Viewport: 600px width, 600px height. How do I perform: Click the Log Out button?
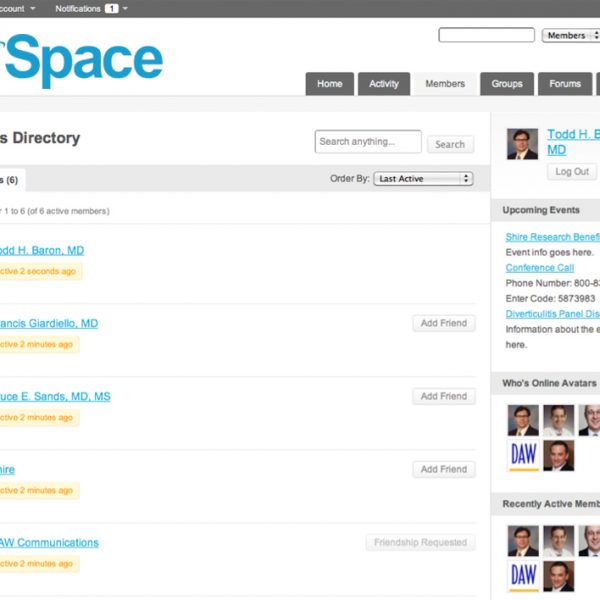[572, 172]
